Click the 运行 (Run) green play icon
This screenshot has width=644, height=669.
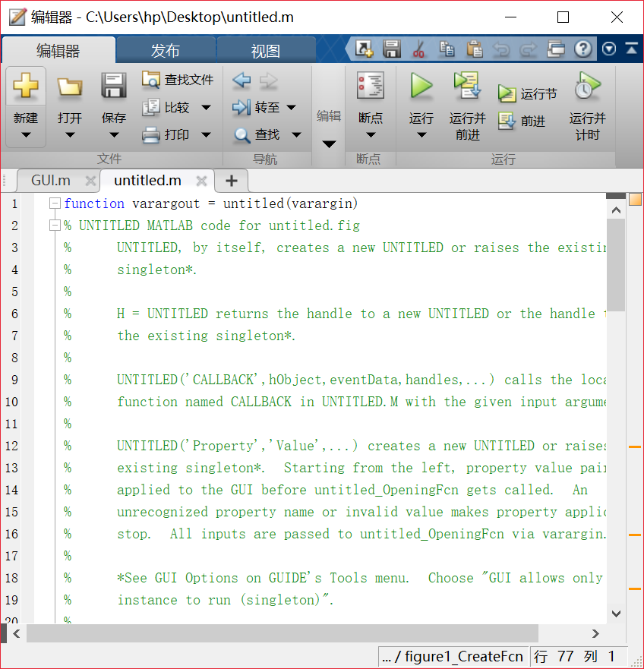click(x=421, y=86)
